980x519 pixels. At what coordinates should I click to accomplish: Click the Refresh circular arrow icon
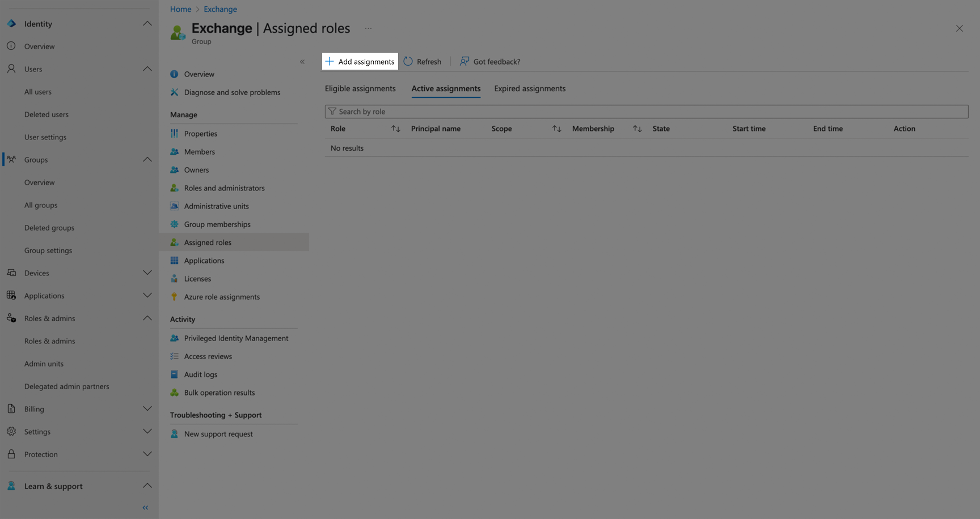tap(408, 61)
